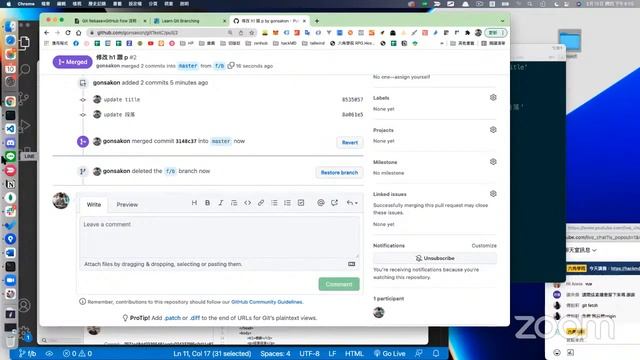
Task: Go back to the previous page
Action: [47, 33]
